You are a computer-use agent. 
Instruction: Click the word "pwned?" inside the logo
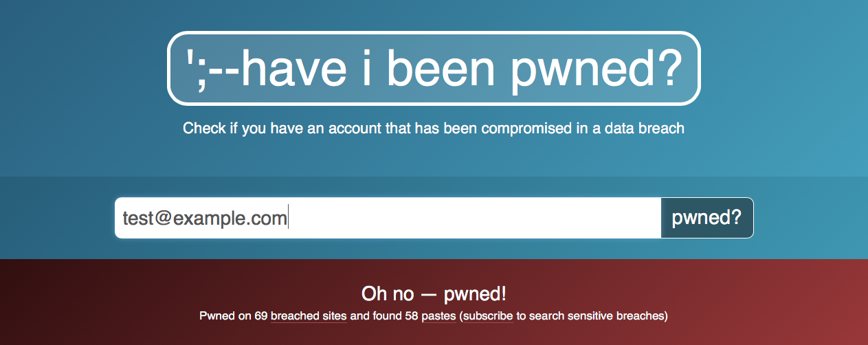(596, 70)
